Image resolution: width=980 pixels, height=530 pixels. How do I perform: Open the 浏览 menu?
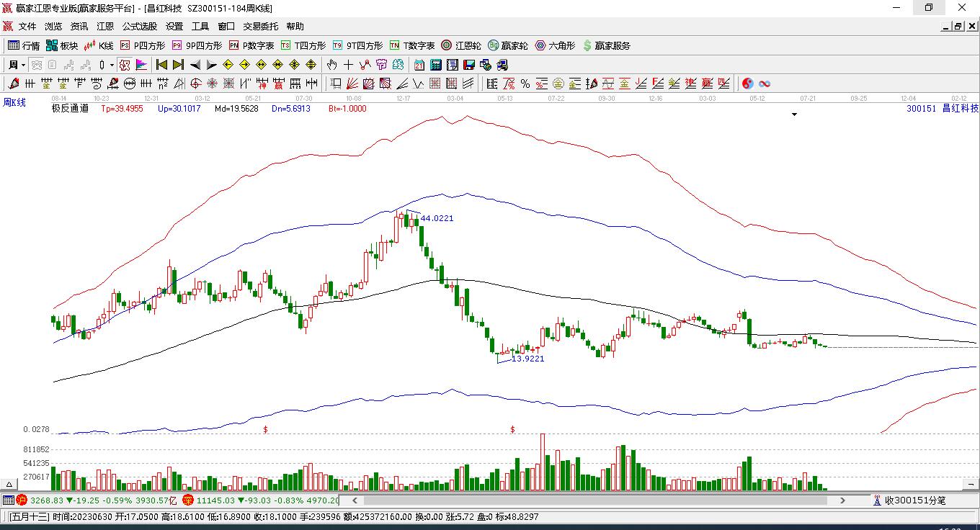click(x=53, y=27)
